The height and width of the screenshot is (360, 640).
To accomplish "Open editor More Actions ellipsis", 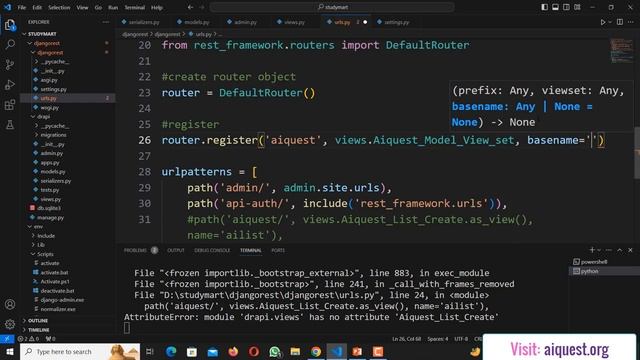I will tap(631, 22).
